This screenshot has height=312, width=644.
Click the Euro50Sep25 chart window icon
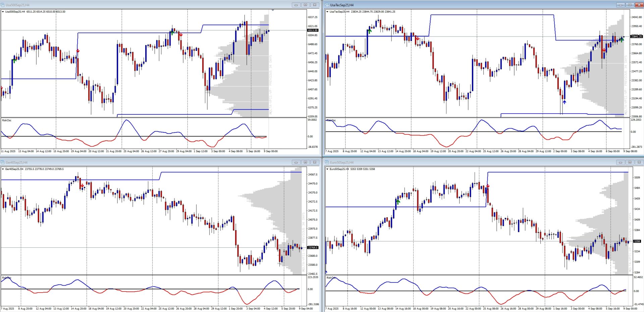click(327, 163)
